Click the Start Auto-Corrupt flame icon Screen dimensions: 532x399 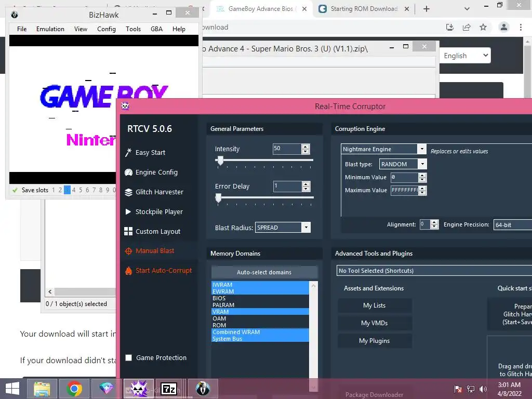pos(128,271)
